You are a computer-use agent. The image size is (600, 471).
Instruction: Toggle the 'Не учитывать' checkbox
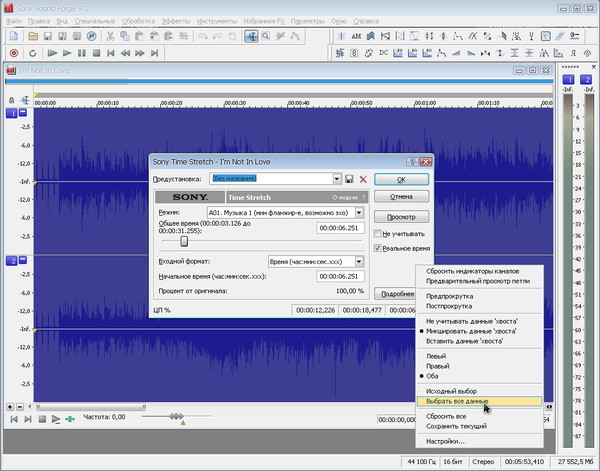pos(378,234)
